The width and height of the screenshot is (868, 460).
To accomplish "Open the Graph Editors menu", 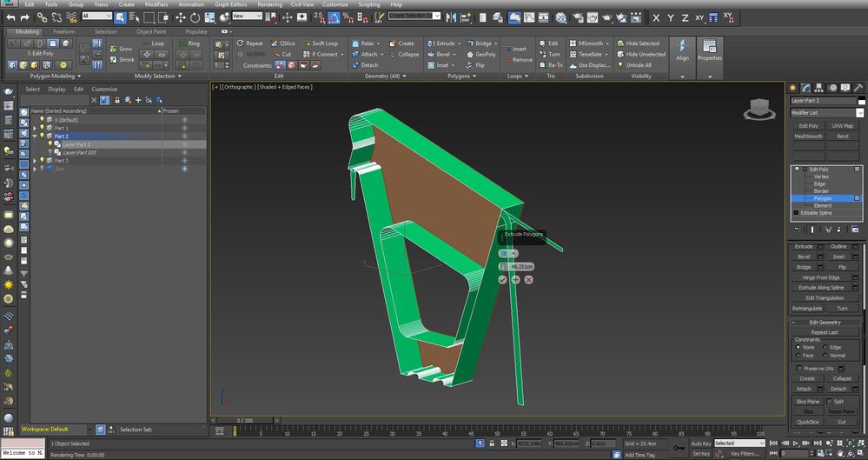I will coord(230,4).
